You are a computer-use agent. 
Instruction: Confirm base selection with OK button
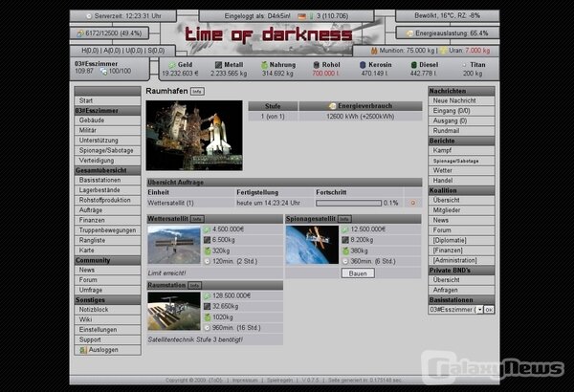[489, 310]
